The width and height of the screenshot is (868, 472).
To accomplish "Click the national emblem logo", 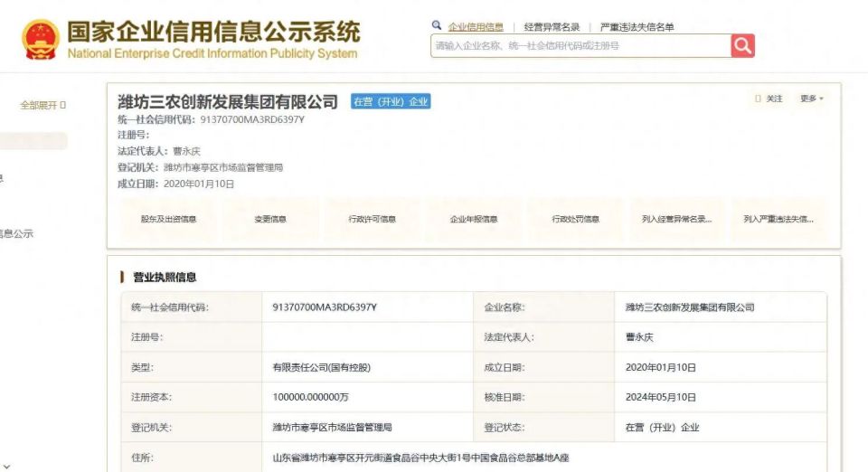I will [41, 39].
